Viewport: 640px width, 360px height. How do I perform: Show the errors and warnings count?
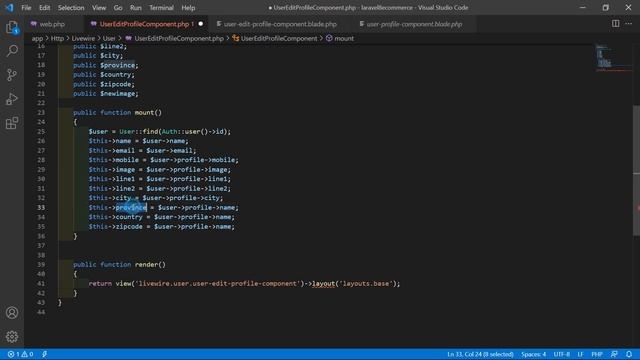point(20,354)
